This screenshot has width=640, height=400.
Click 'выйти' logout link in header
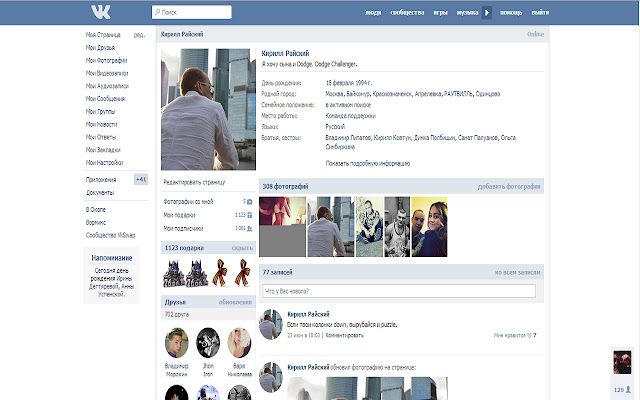pos(540,13)
